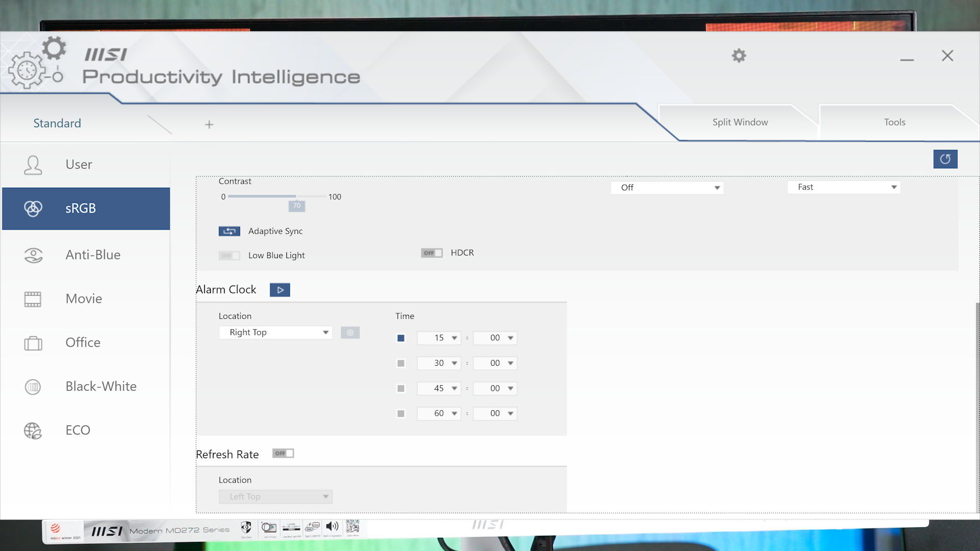Switch to Office mode
This screenshot has width=980, height=551.
click(86, 342)
